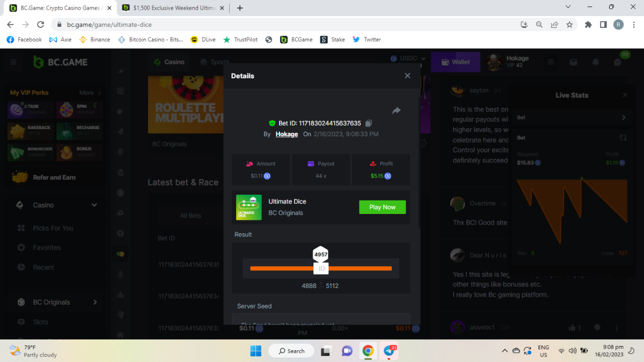This screenshot has height=362, width=644.
Task: Open Telegram from the taskbar
Action: pos(389,351)
